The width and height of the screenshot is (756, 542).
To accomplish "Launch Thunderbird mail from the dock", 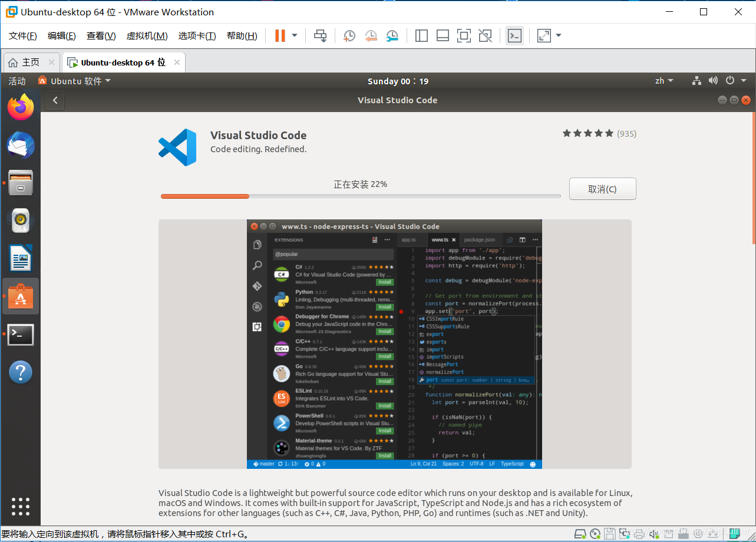I will (x=21, y=145).
